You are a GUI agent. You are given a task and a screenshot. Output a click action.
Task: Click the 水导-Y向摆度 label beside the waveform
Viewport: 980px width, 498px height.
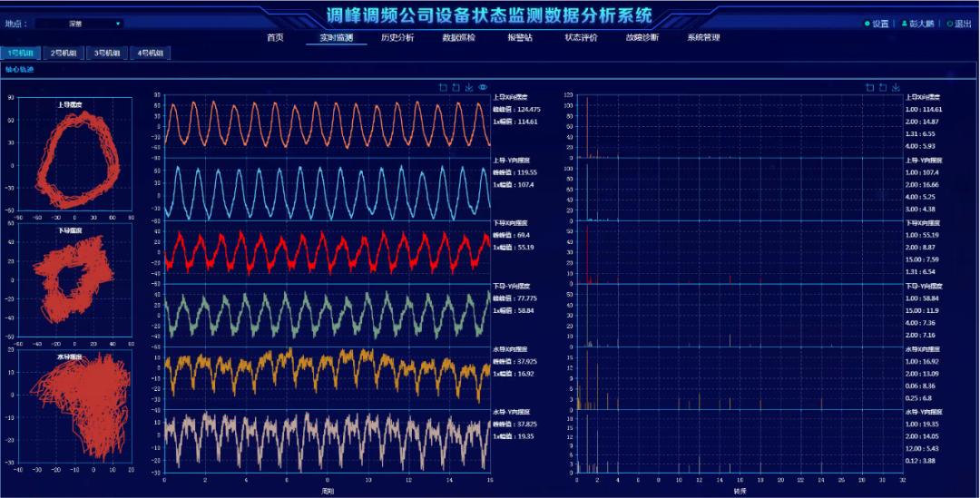tap(512, 413)
